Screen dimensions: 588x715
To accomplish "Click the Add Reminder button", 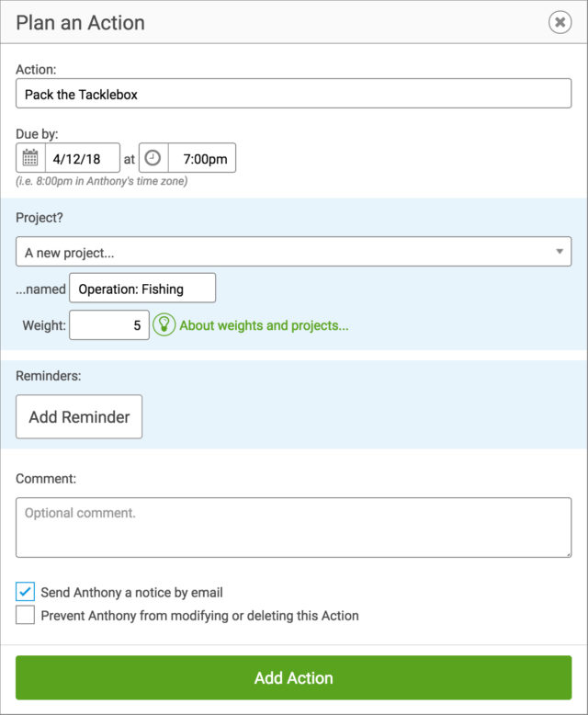I will (x=79, y=417).
